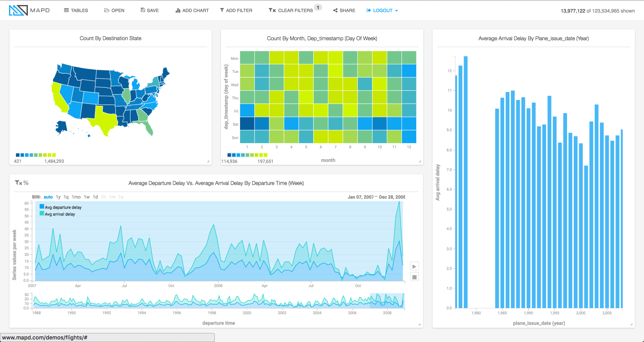Select the 1mo bin option
The height and width of the screenshot is (342, 644).
(x=76, y=197)
